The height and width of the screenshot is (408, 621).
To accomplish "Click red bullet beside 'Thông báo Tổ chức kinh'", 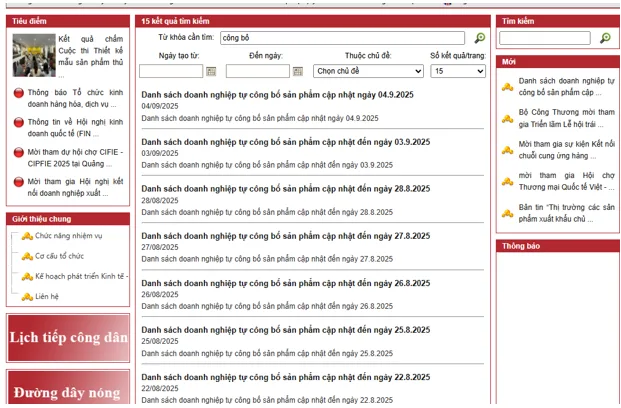I will 19,93.
